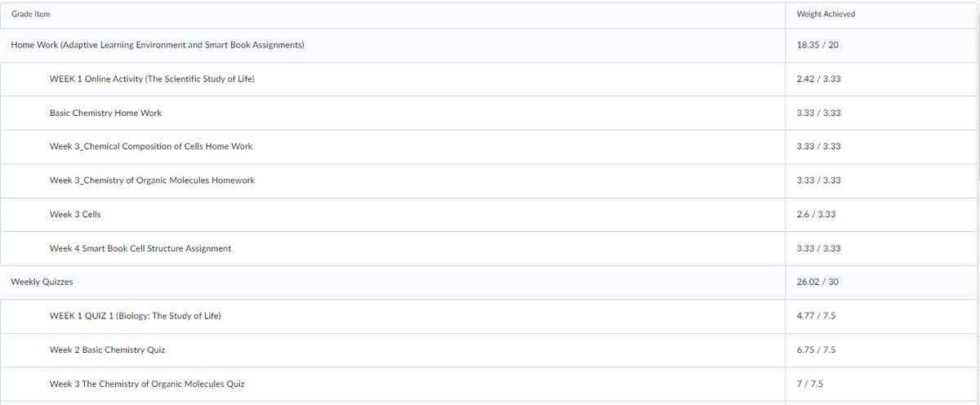Select Chemistry of Organic Molecules Homework item
The image size is (980, 405).
tap(152, 180)
